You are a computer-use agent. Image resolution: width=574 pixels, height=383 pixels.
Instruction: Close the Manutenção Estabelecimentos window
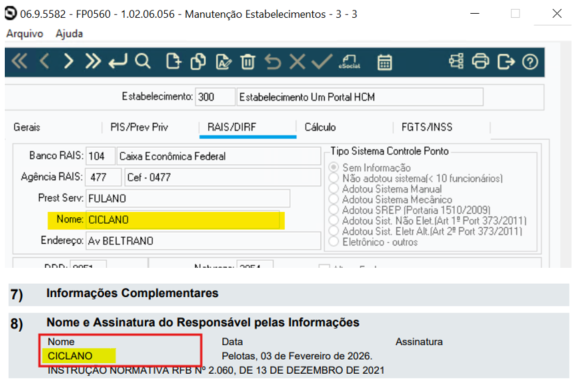pyautogui.click(x=557, y=14)
